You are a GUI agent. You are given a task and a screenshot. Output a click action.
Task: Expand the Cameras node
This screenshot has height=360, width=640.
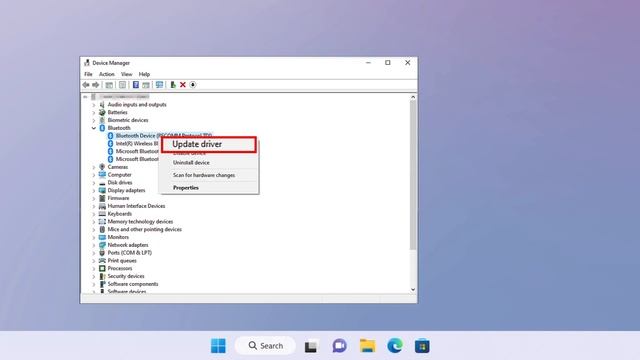click(94, 167)
